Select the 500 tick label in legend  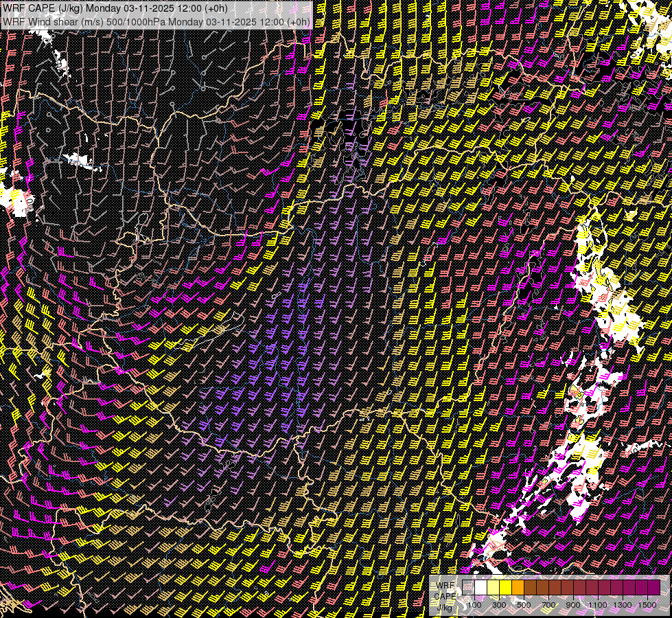click(524, 604)
